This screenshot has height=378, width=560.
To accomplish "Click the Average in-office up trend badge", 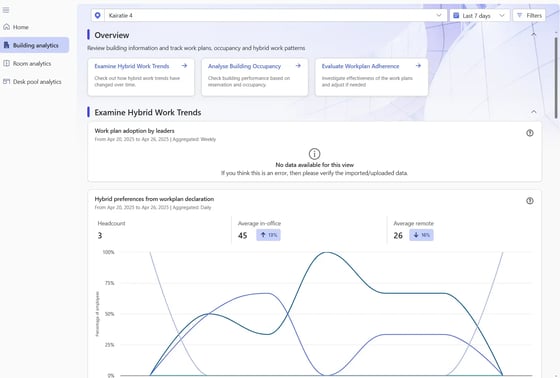I will pyautogui.click(x=268, y=235).
